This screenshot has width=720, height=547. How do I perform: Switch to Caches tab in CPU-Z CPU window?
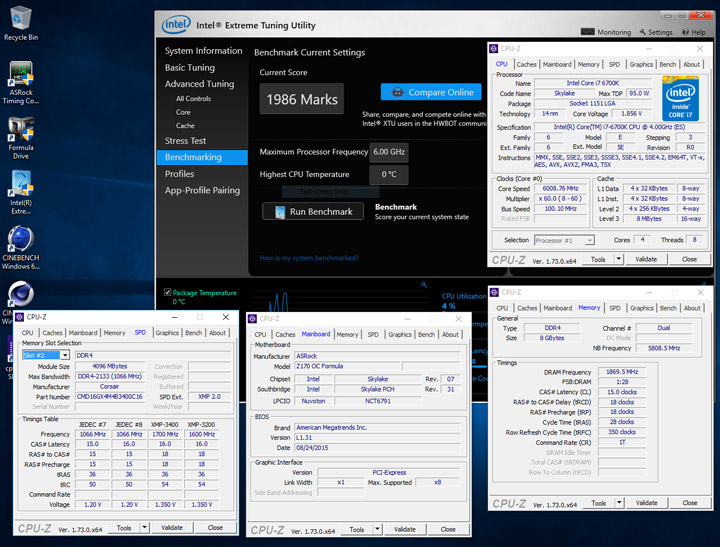tap(526, 64)
